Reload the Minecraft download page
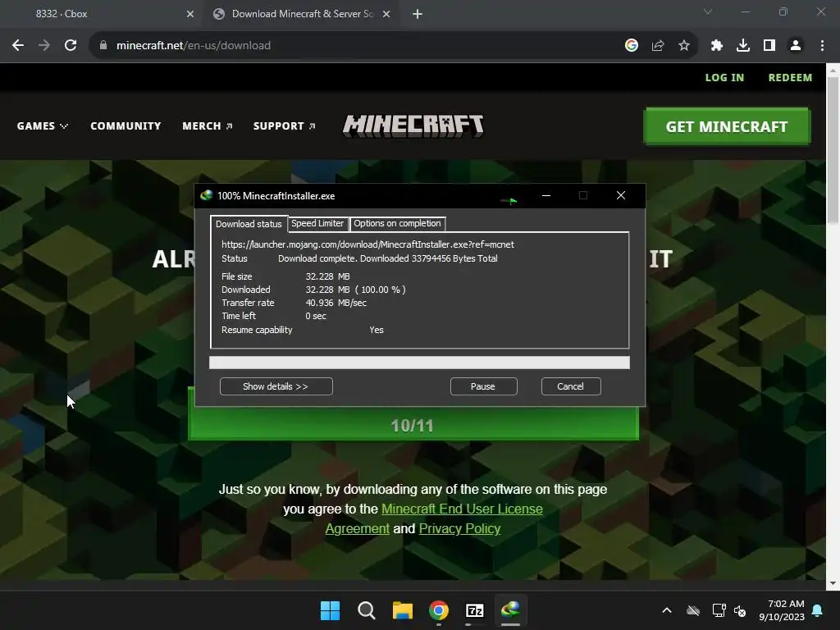 click(71, 46)
